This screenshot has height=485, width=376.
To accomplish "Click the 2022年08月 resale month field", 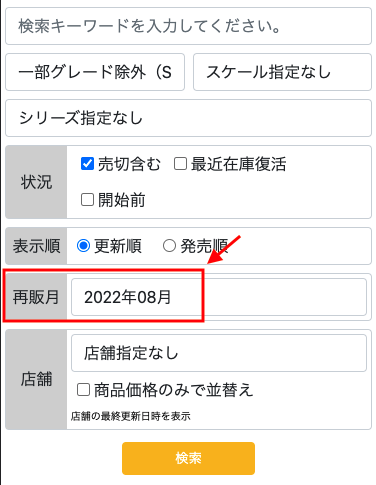I will coord(219,297).
